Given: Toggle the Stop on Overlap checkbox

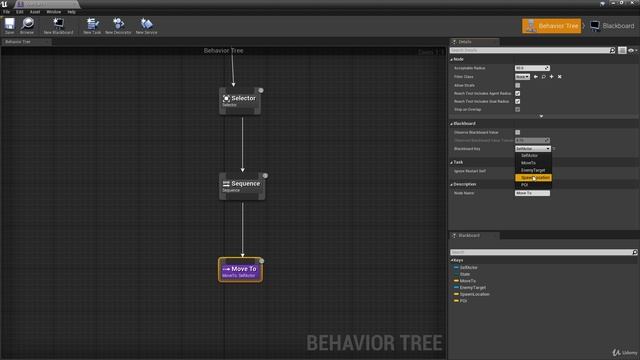Looking at the screenshot, I should 518,109.
